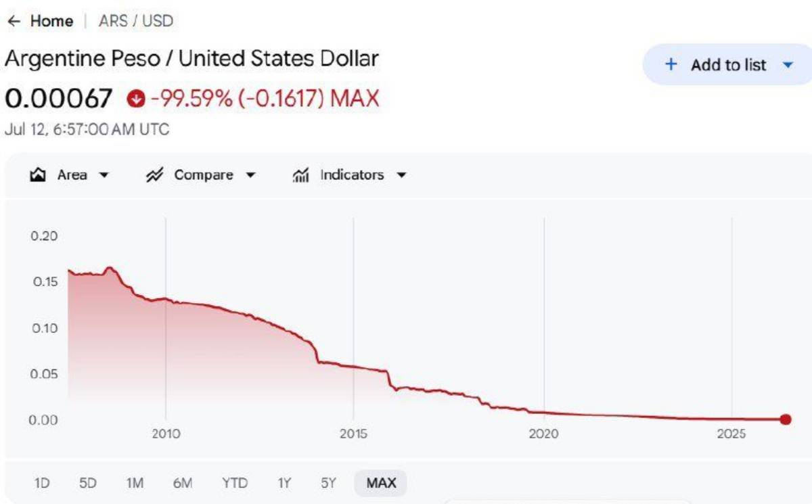Choose the 1Y time range

(284, 483)
